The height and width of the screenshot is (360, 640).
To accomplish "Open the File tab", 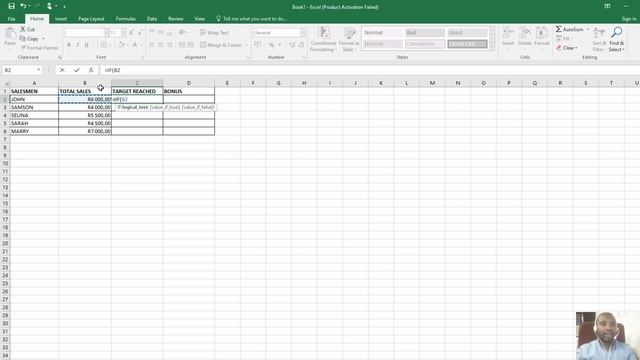I will coord(11,19).
